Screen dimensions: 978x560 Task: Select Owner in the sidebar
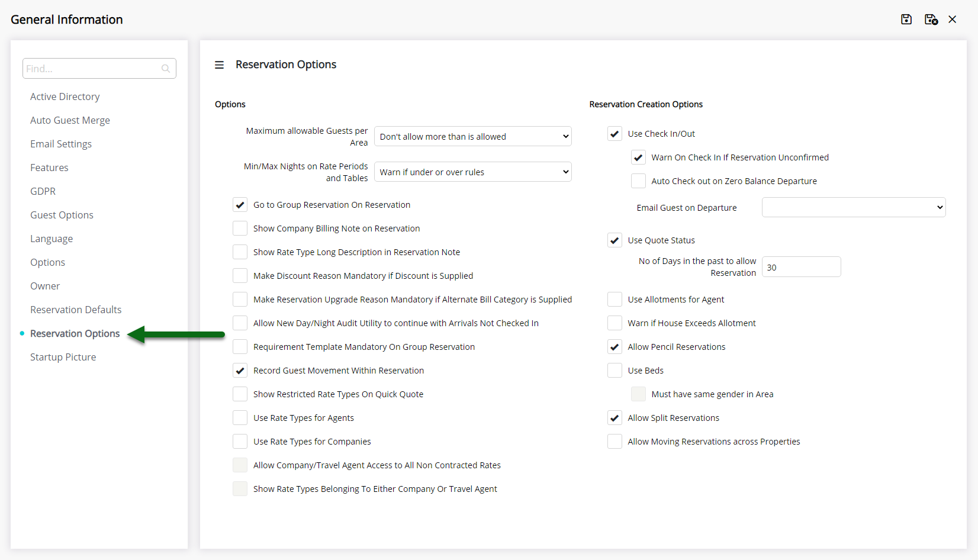(x=45, y=286)
